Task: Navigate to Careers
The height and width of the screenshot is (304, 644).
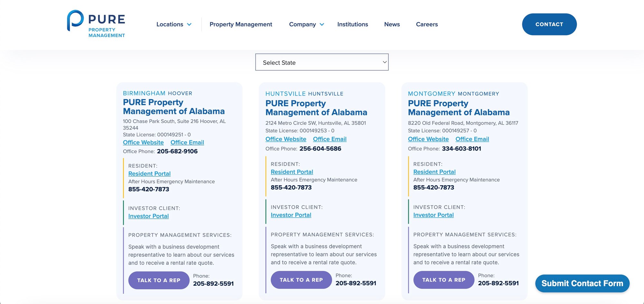Action: 427,24
